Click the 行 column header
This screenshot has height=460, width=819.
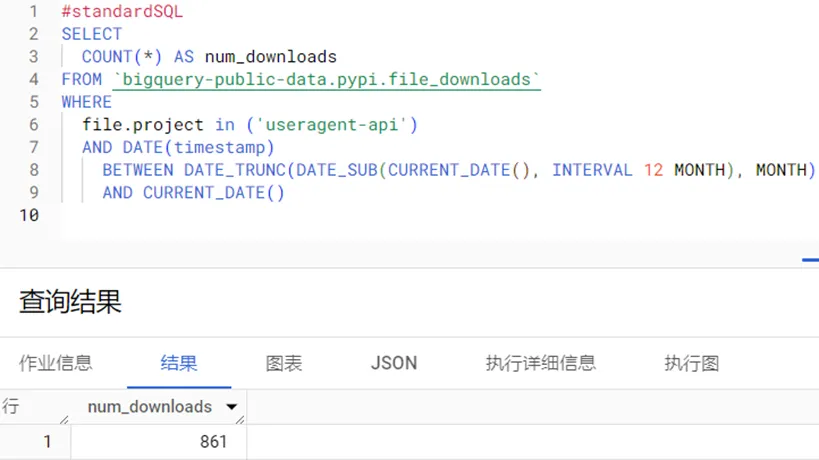point(12,407)
